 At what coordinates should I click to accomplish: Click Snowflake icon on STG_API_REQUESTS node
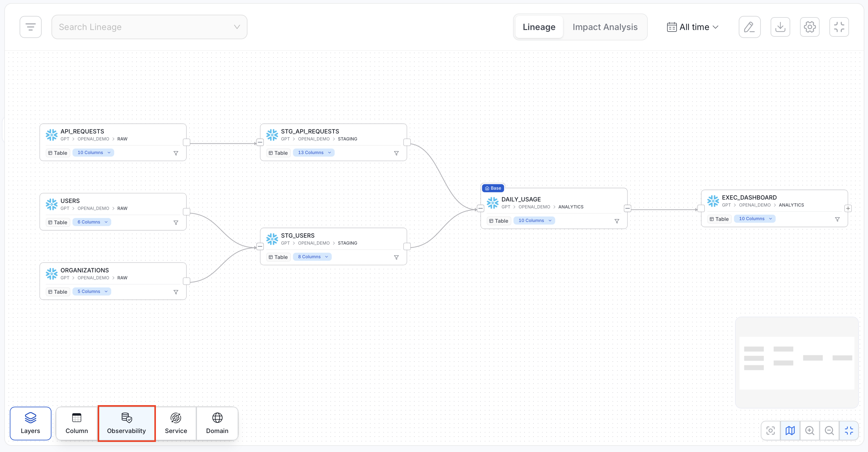272,135
